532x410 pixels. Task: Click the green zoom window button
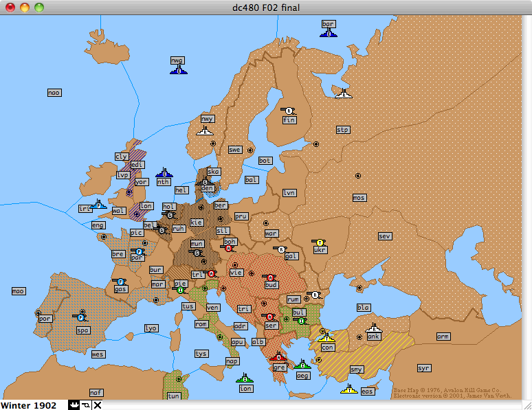pyautogui.click(x=39, y=7)
